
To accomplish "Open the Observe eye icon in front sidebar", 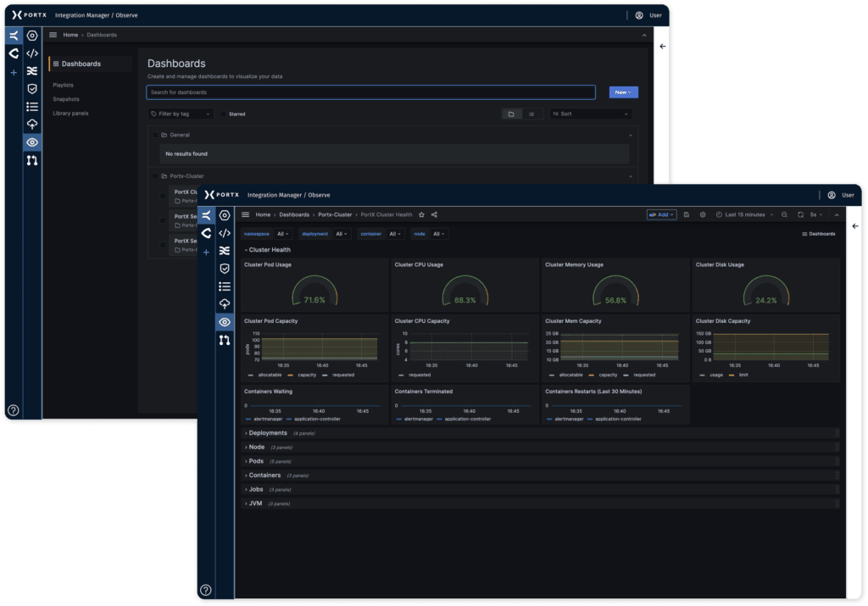I will click(x=224, y=322).
